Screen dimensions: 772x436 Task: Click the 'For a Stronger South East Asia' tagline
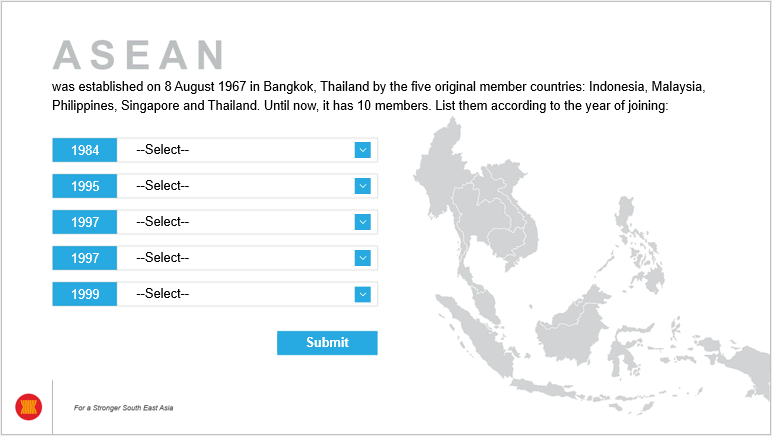pos(124,408)
